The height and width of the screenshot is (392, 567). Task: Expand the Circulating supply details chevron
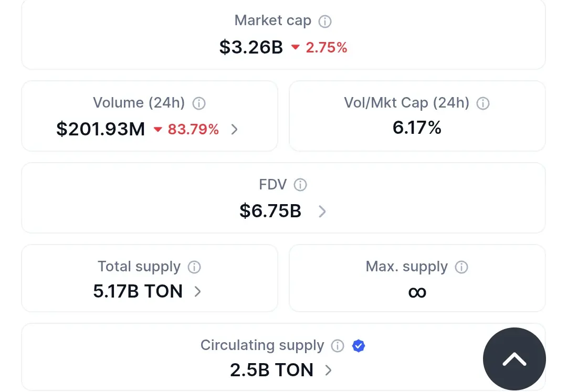329,370
